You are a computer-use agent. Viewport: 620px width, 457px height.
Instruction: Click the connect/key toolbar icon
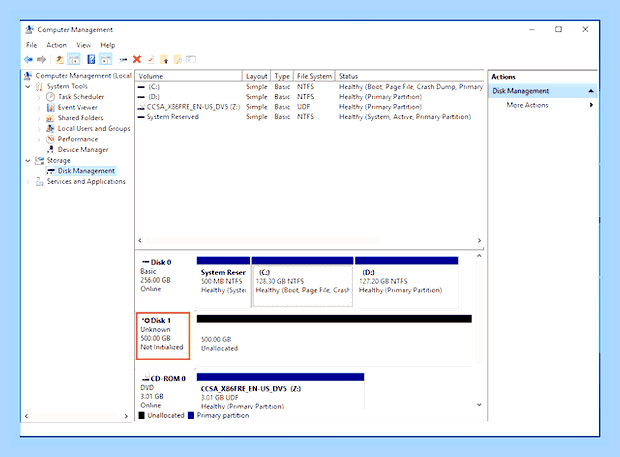pyautogui.click(x=123, y=60)
